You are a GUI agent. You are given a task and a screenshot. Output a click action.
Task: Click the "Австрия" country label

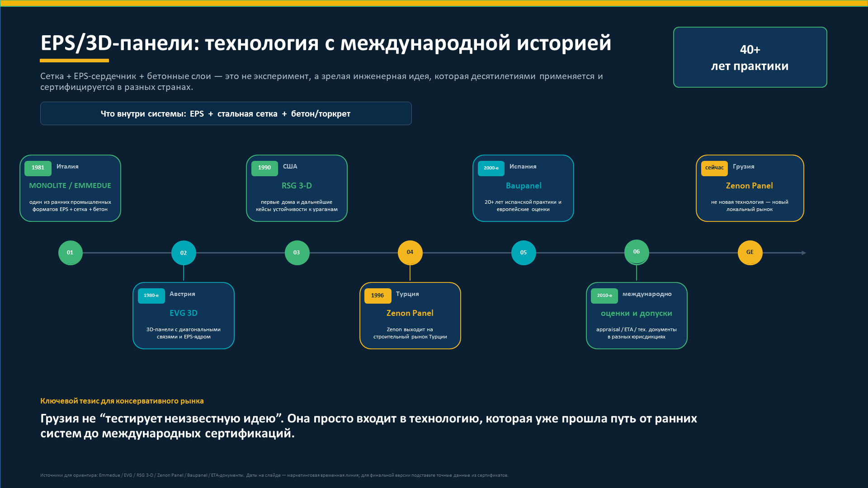(x=182, y=294)
